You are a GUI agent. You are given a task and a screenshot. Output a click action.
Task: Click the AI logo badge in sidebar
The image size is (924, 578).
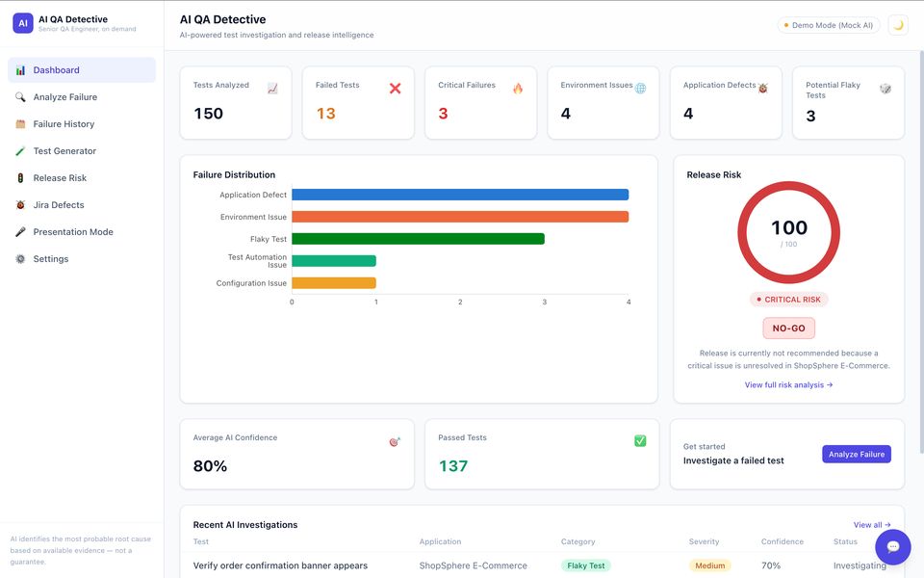[23, 23]
